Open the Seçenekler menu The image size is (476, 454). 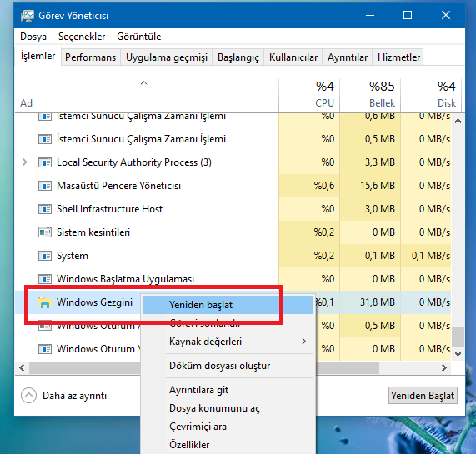[x=82, y=37]
